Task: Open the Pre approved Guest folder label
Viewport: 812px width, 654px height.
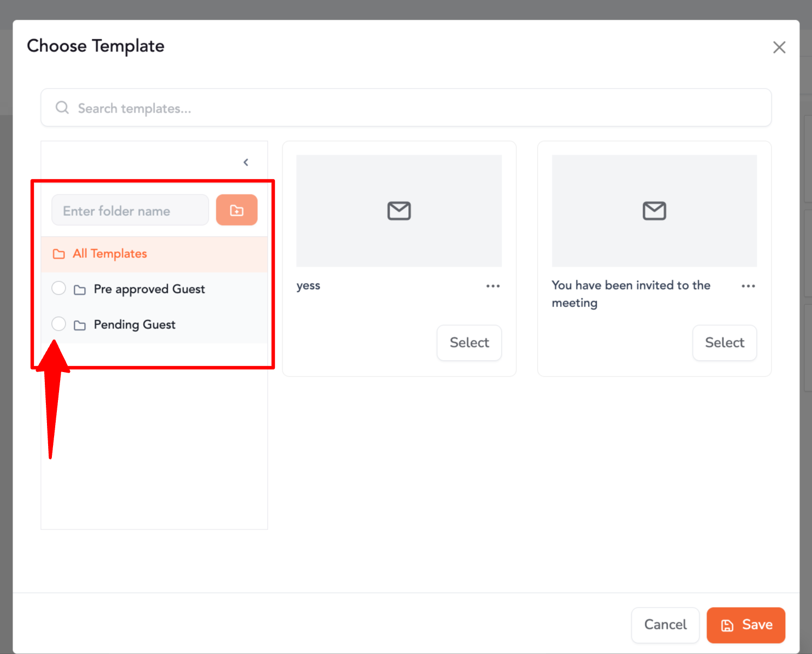Action: (x=149, y=289)
